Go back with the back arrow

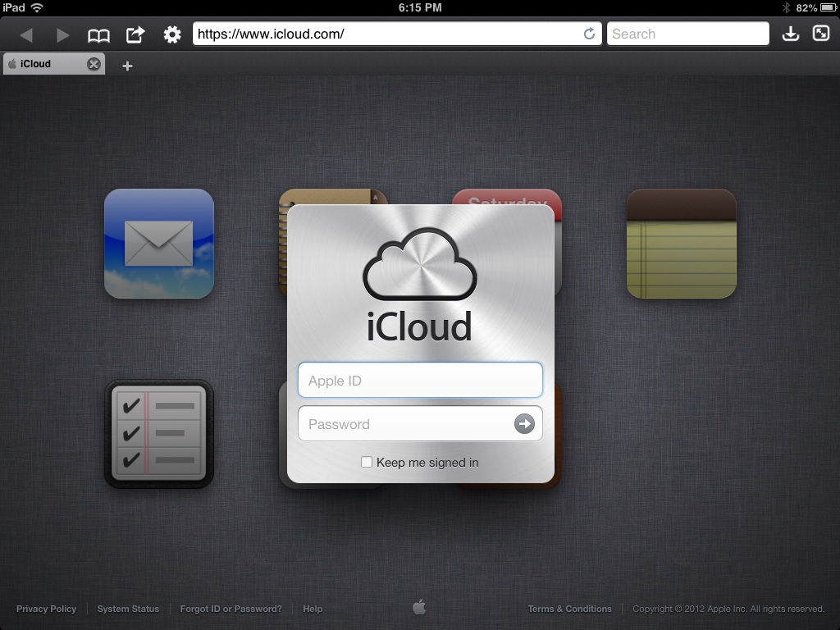coord(26,34)
